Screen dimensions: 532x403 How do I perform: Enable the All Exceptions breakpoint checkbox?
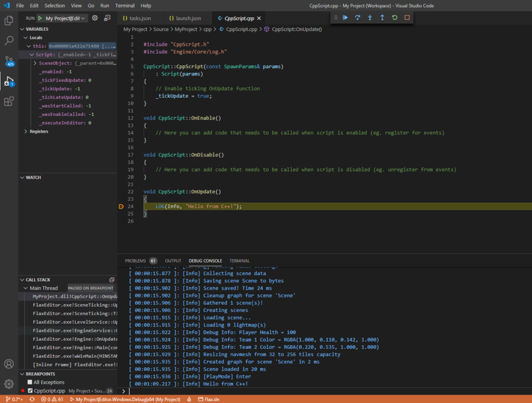(x=30, y=382)
